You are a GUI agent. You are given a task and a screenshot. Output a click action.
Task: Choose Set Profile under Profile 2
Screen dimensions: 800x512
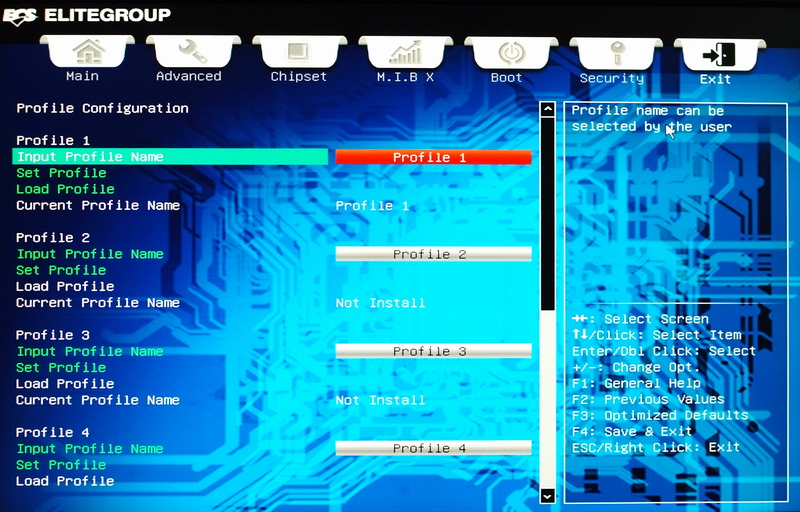coord(61,270)
